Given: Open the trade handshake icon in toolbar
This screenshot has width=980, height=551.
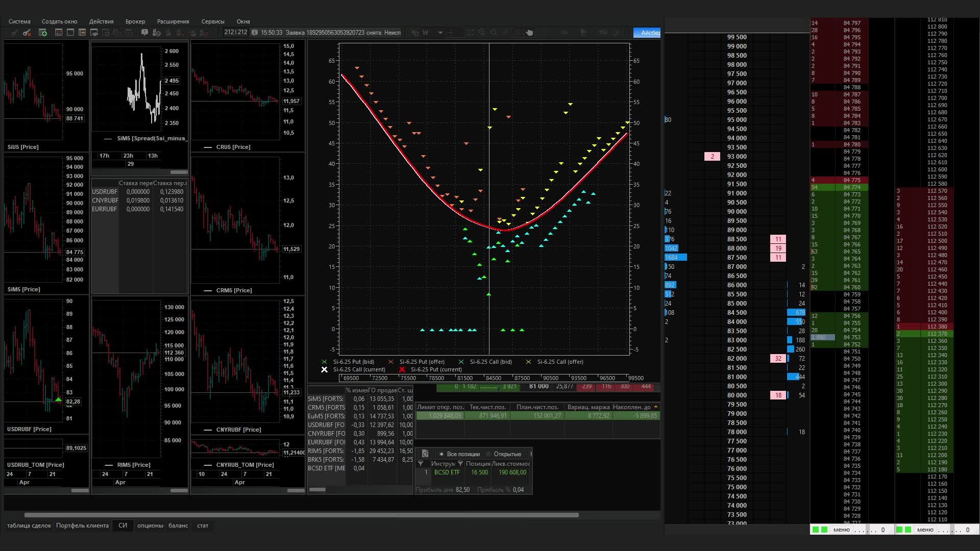Looking at the screenshot, I should click(x=94, y=33).
